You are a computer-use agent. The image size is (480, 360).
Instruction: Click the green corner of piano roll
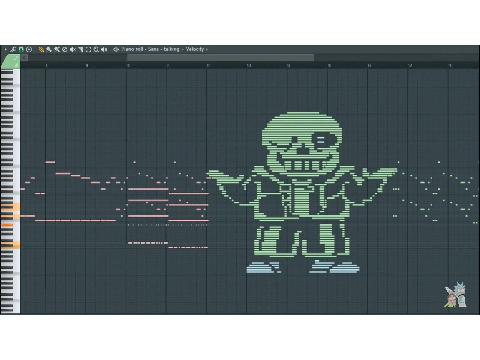tap(10, 62)
